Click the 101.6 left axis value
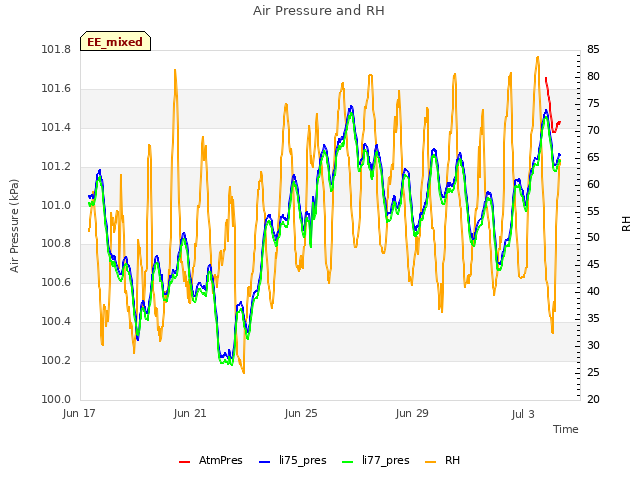This screenshot has height=480, width=640. pyautogui.click(x=56, y=89)
